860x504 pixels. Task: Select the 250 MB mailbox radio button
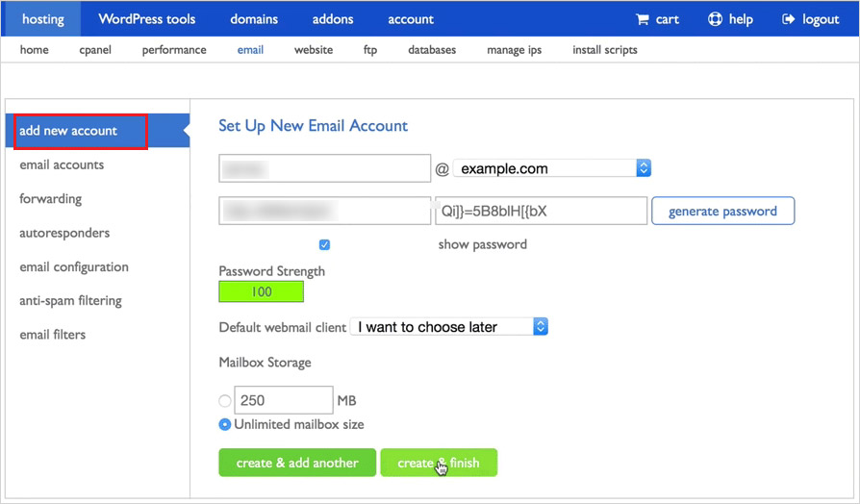click(225, 401)
